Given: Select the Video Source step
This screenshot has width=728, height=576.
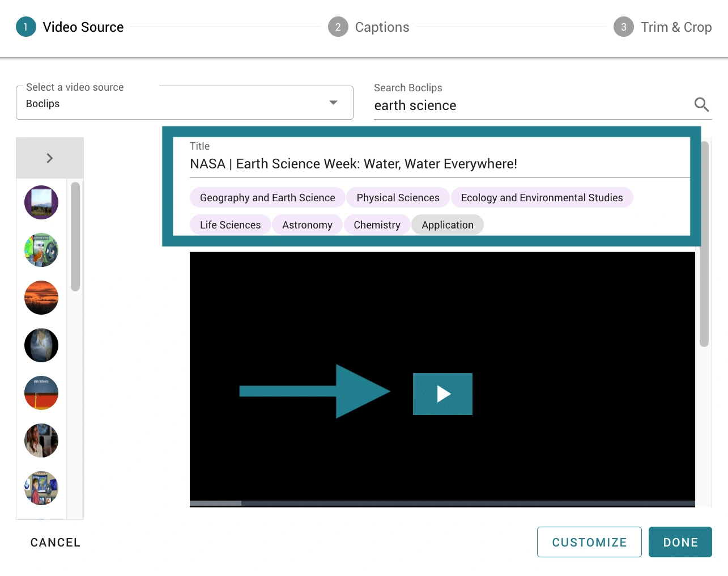Looking at the screenshot, I should click(x=70, y=27).
